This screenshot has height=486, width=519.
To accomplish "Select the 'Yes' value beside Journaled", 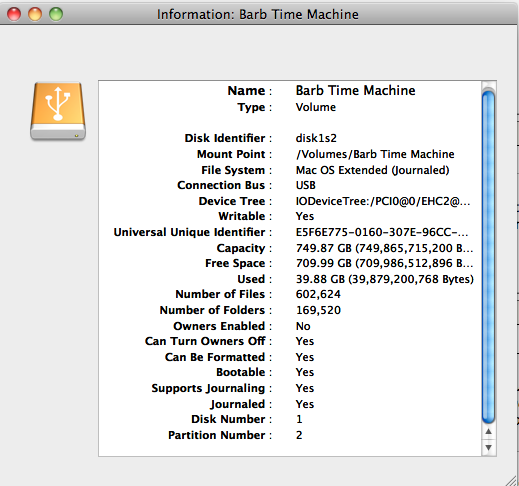I will point(305,404).
